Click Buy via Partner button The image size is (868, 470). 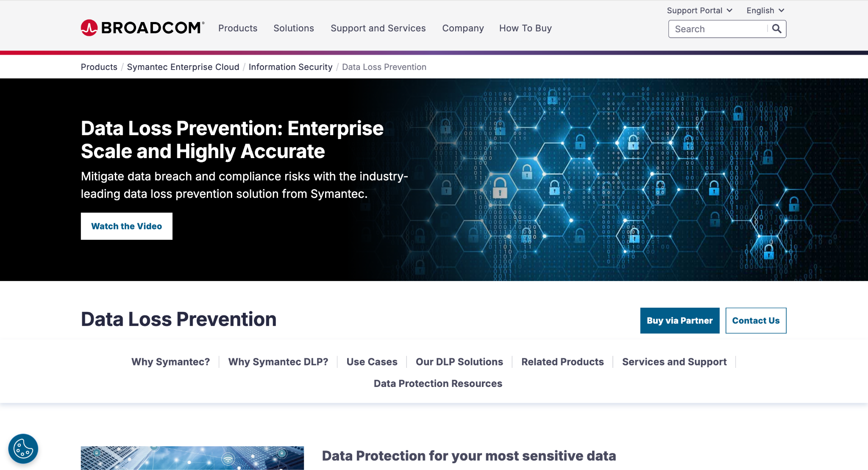tap(680, 321)
